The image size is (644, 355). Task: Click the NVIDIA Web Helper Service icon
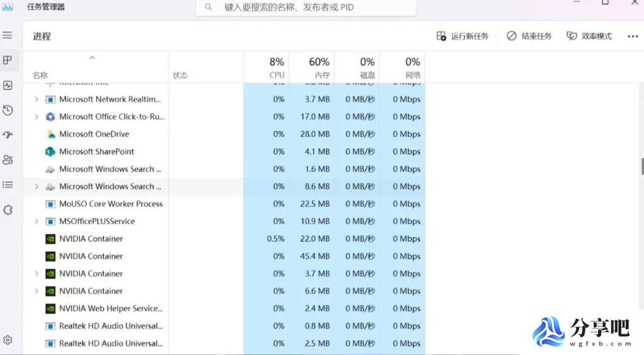(50, 309)
